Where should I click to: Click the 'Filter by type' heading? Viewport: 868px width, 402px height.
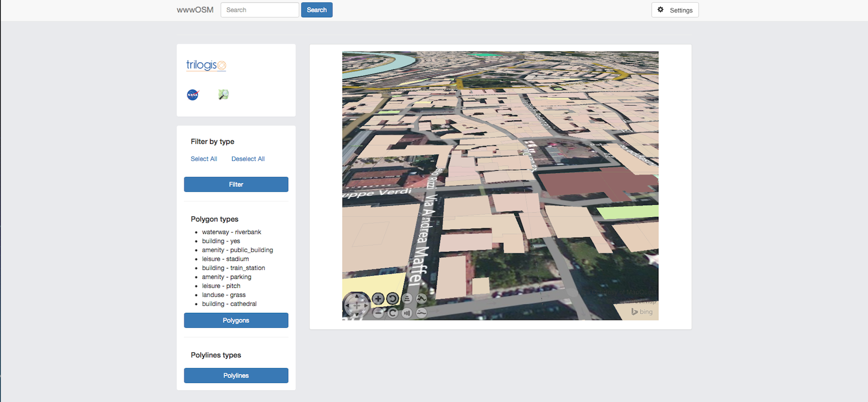point(212,142)
